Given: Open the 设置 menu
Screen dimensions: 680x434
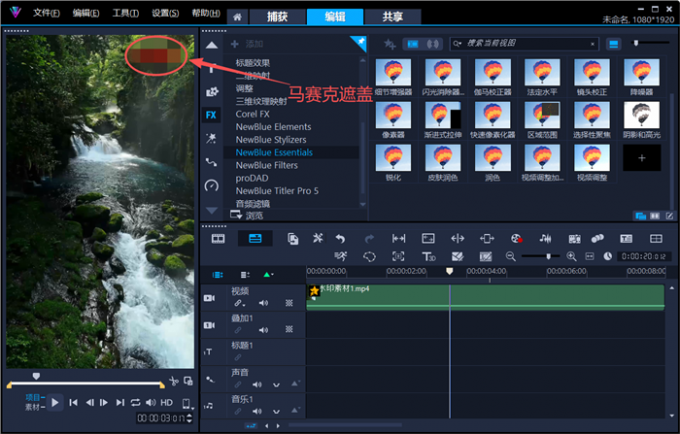Looking at the screenshot, I should pos(165,13).
